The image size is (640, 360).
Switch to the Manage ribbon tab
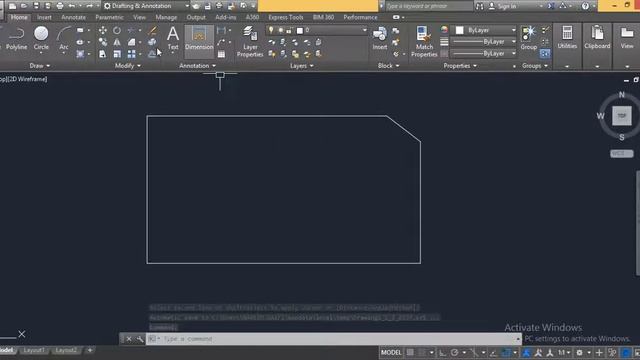pos(166,17)
